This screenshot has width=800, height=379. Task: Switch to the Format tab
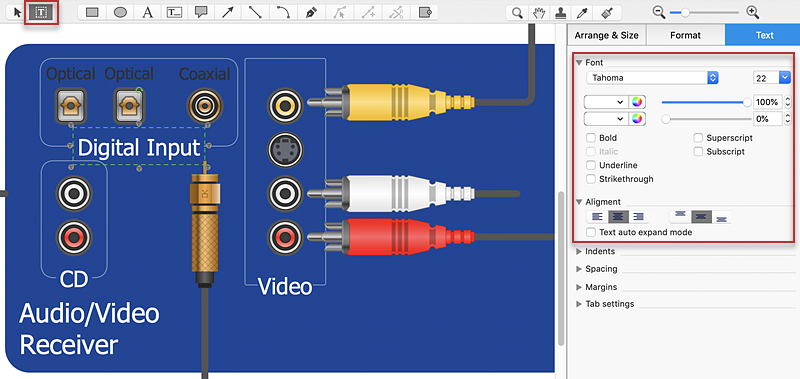coord(685,35)
